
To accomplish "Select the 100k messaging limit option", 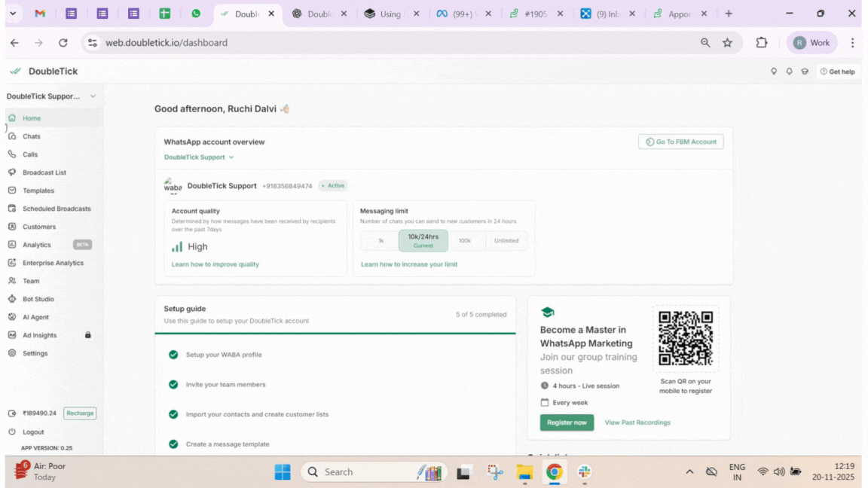I will [x=465, y=241].
